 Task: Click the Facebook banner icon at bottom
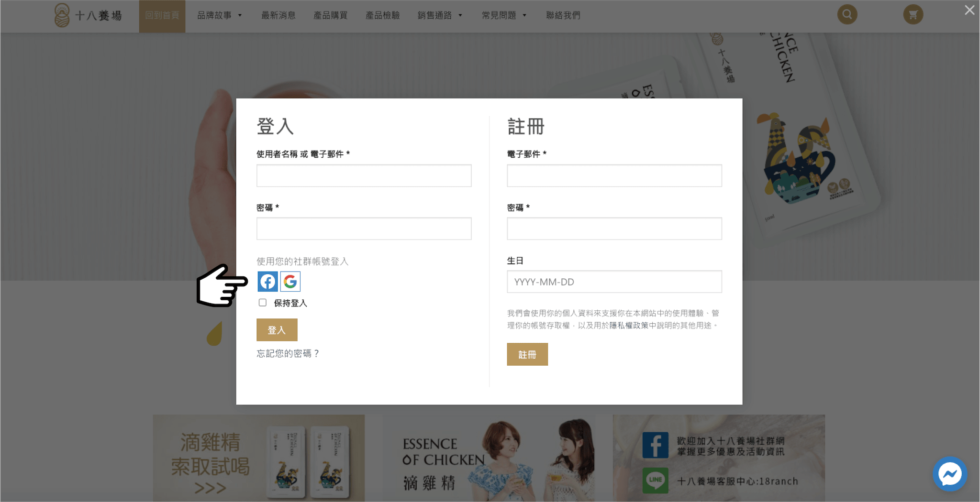(x=655, y=445)
